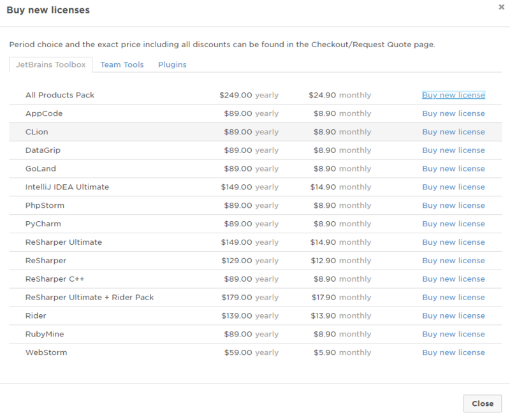Buy new license for RubyMine
Image resolution: width=510 pixels, height=420 pixels.
click(453, 334)
